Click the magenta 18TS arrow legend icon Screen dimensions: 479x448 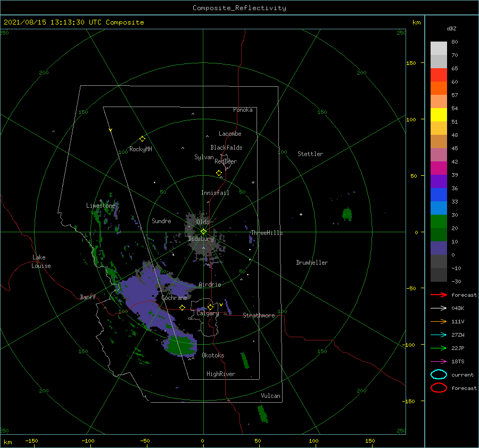tap(439, 361)
